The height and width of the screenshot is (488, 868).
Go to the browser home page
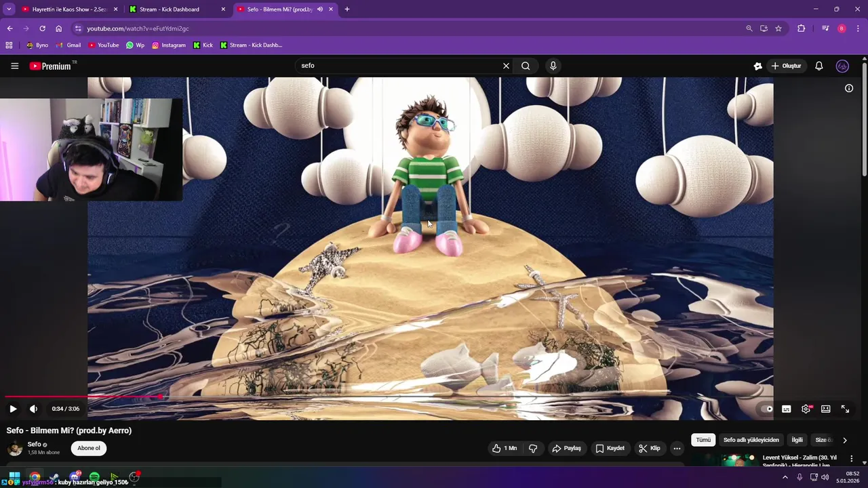[x=58, y=28]
